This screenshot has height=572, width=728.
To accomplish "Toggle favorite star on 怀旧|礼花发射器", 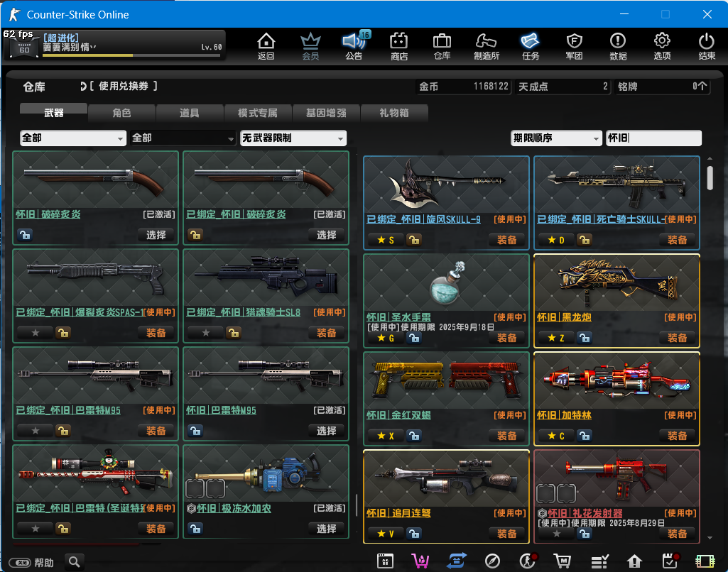I will click(556, 534).
